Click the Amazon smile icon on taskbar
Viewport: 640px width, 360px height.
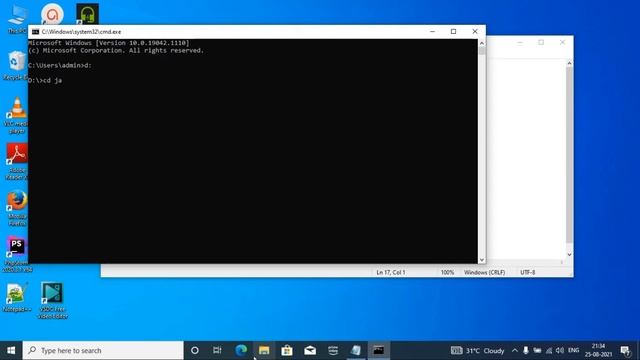333,350
